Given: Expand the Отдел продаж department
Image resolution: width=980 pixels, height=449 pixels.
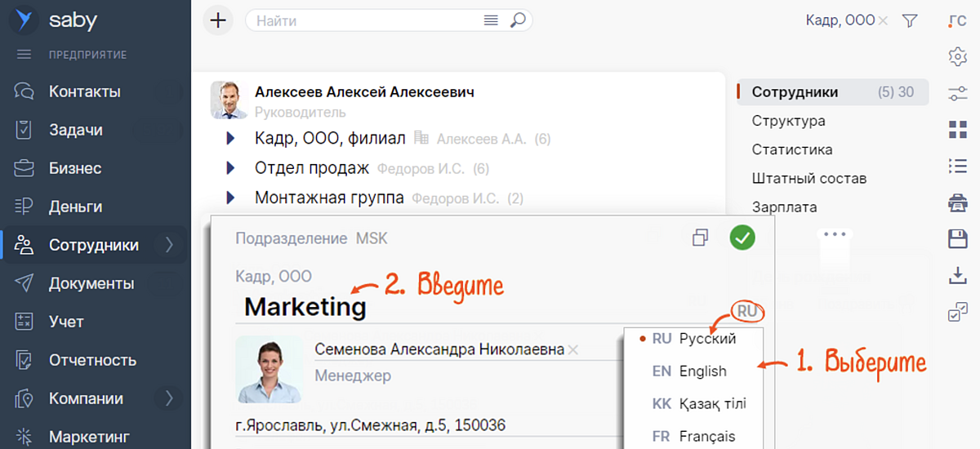Looking at the screenshot, I should (x=231, y=168).
